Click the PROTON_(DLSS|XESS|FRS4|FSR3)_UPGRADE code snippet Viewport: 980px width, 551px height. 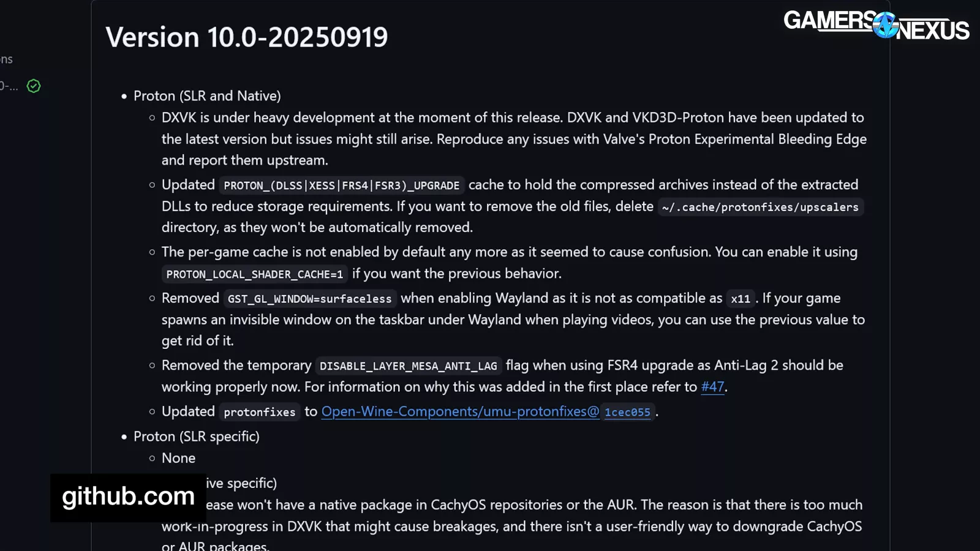click(341, 186)
